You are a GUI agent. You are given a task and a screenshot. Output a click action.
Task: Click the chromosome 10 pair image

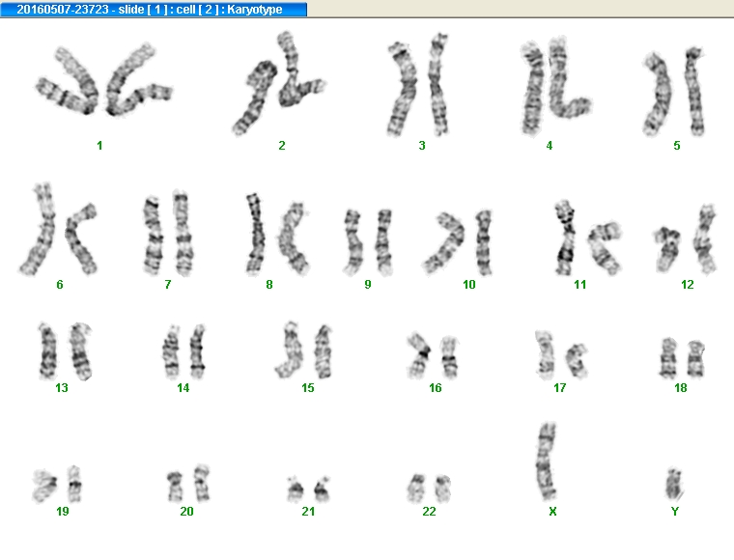coord(458,242)
